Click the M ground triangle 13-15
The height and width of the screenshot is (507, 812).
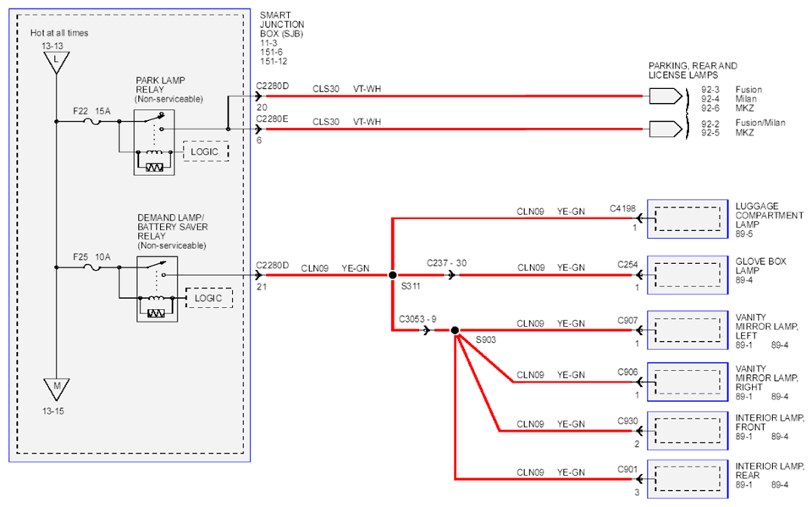click(x=57, y=389)
